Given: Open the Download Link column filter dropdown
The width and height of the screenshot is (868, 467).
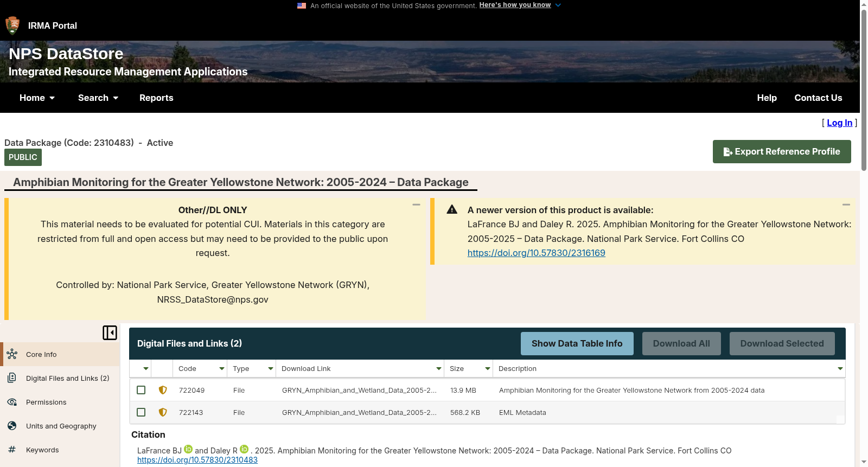Looking at the screenshot, I should (439, 369).
